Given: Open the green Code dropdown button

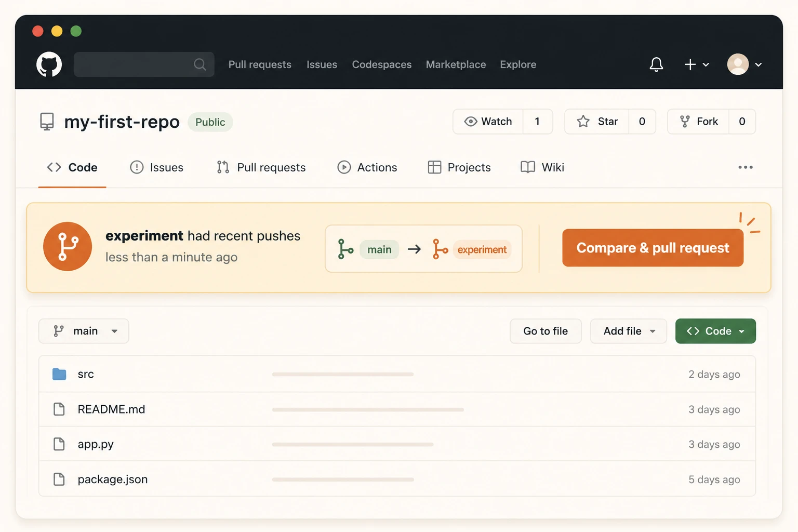Looking at the screenshot, I should pos(715,331).
